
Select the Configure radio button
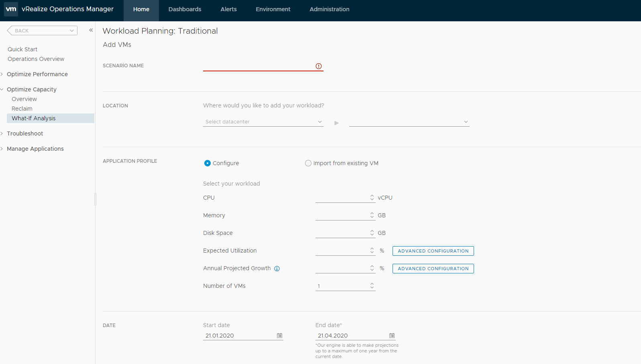[x=208, y=163]
